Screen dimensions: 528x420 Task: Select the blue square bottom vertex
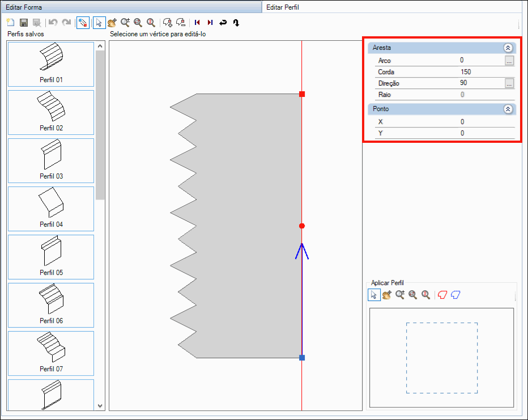[x=302, y=358]
